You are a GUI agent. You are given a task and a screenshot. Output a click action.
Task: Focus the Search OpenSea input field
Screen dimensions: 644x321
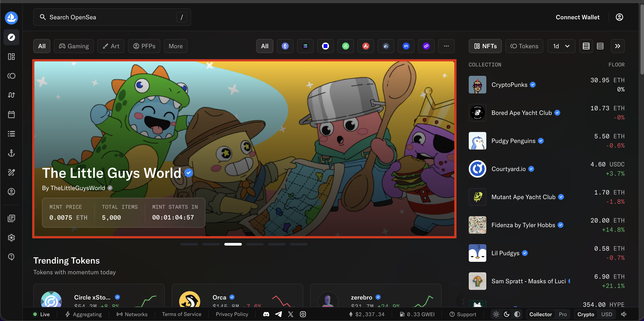(112, 17)
